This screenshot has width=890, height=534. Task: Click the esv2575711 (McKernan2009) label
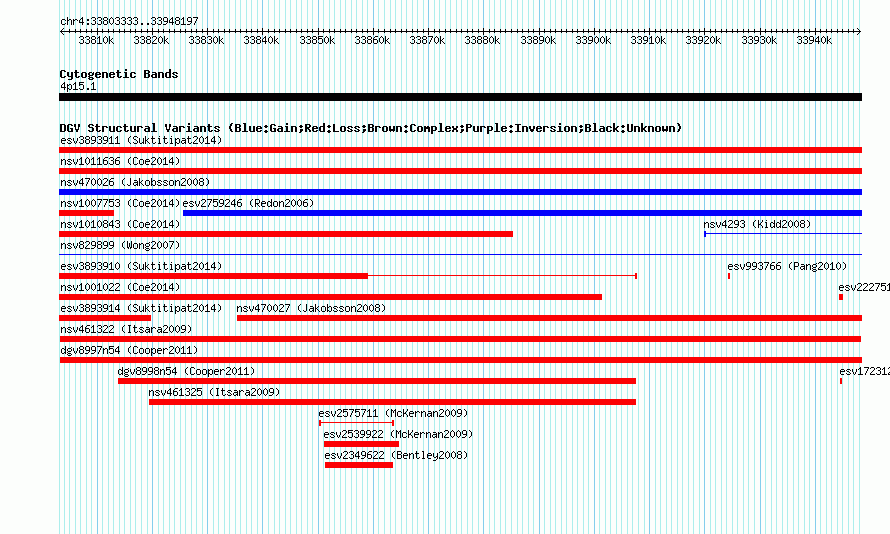[x=393, y=413]
